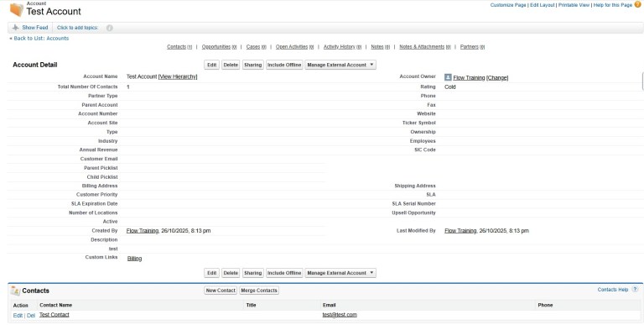
Task: Expand the bottom Manage External Account dropdown
Action: (x=340, y=273)
